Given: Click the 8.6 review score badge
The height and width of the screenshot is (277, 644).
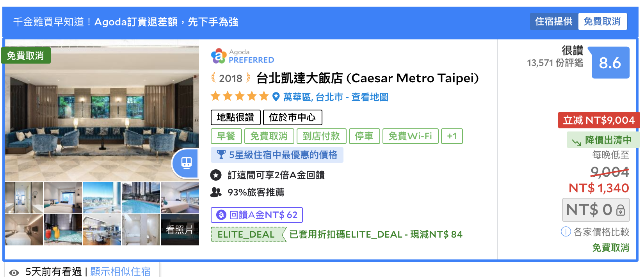Looking at the screenshot, I should coord(610,63).
